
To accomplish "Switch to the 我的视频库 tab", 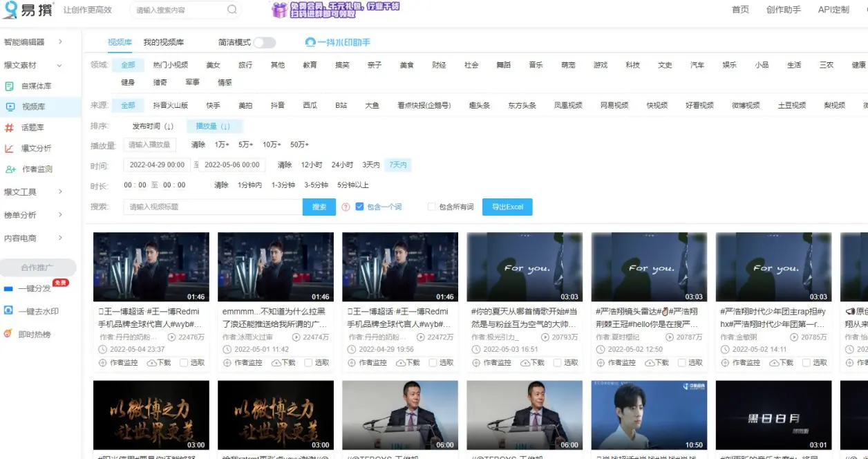I will 164,42.
